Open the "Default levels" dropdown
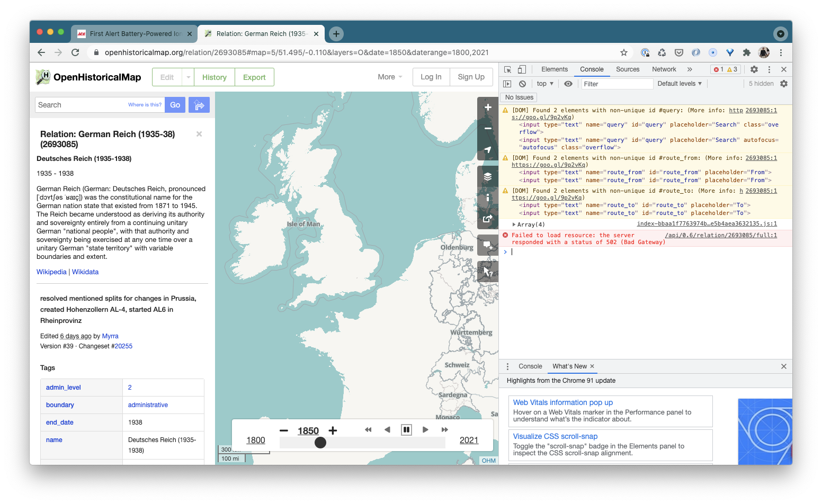 [x=680, y=84]
